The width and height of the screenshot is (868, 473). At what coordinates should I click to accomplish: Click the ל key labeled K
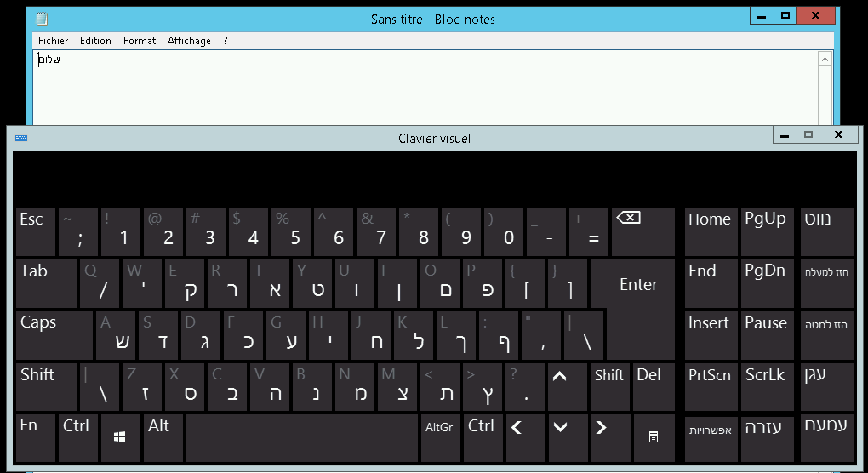[x=414, y=335]
